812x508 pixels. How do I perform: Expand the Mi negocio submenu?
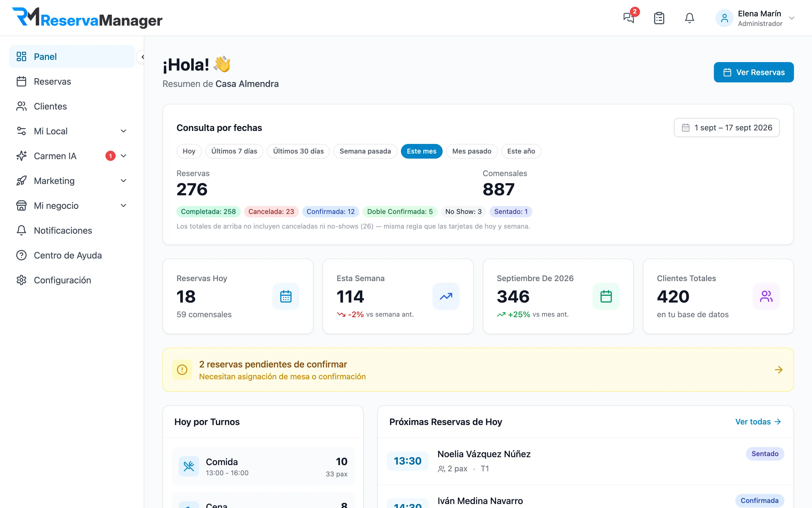(123, 206)
